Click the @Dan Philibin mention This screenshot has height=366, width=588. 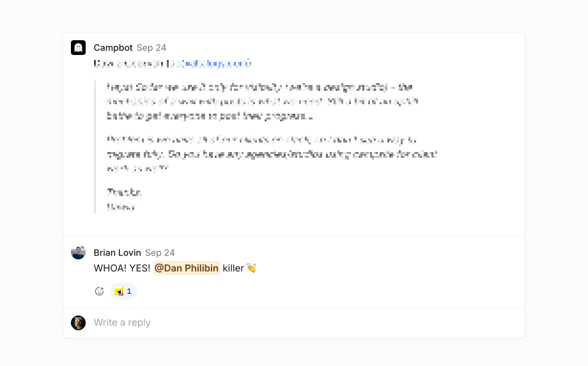click(186, 268)
